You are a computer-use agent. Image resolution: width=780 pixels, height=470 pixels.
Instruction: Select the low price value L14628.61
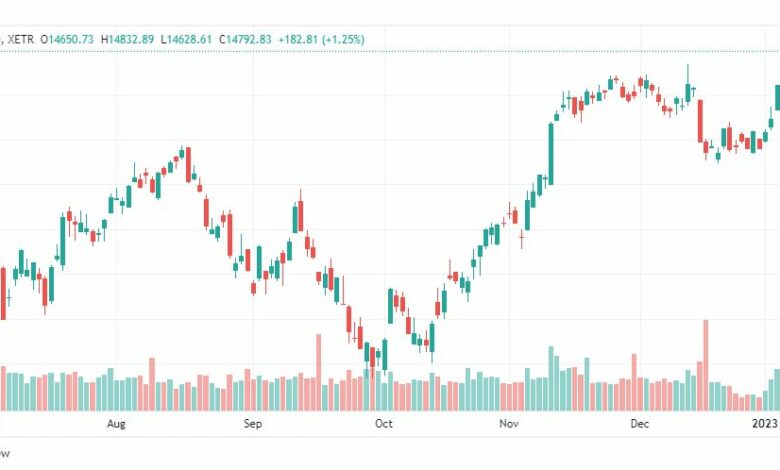coord(186,39)
